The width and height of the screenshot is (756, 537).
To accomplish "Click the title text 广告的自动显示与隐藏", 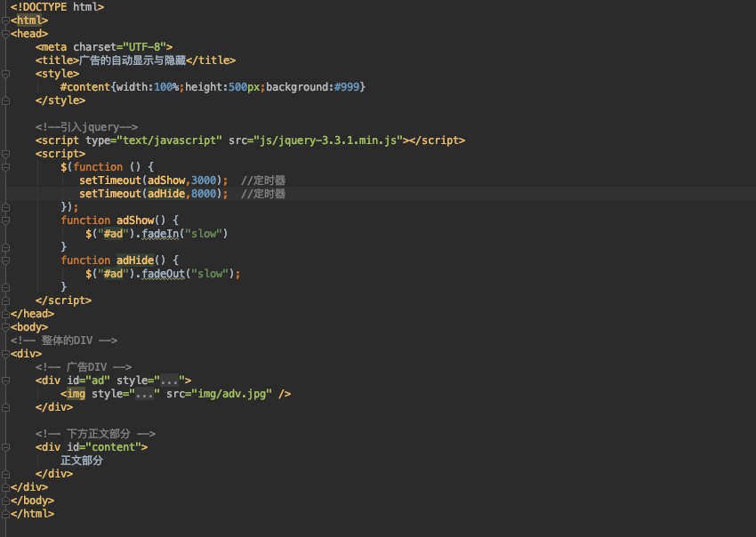I will (x=133, y=60).
